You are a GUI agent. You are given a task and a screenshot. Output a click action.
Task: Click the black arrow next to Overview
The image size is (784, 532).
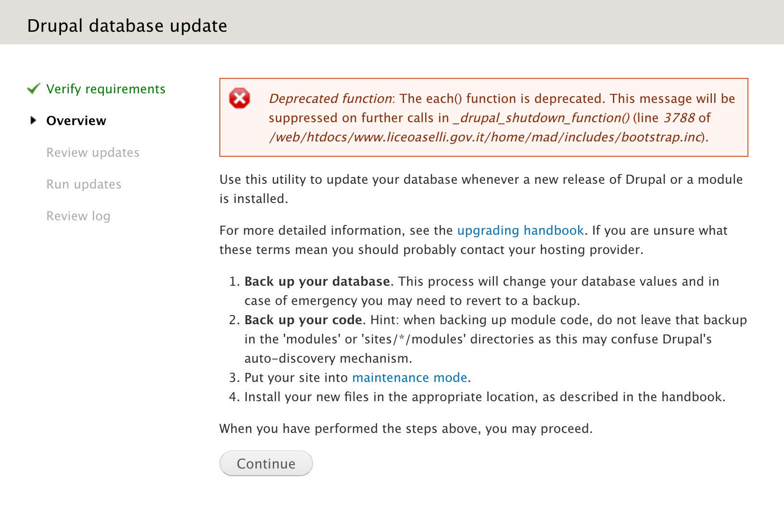pos(33,120)
